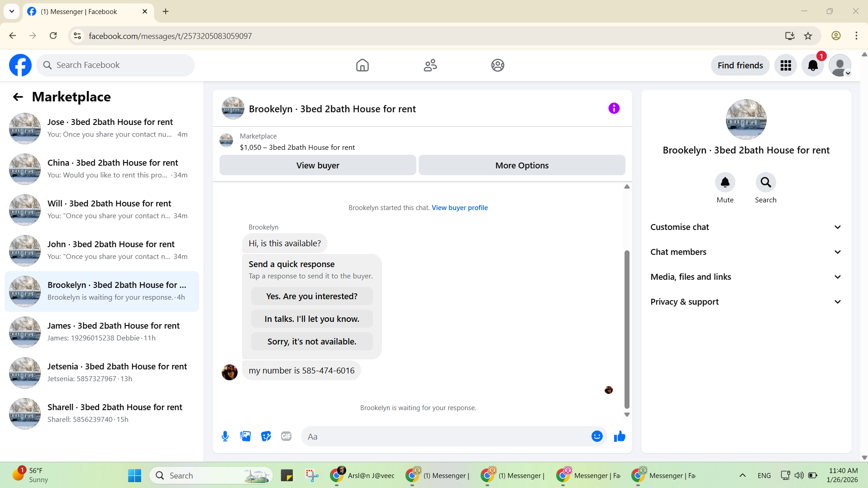Open chat with Jose in the list

(x=102, y=129)
